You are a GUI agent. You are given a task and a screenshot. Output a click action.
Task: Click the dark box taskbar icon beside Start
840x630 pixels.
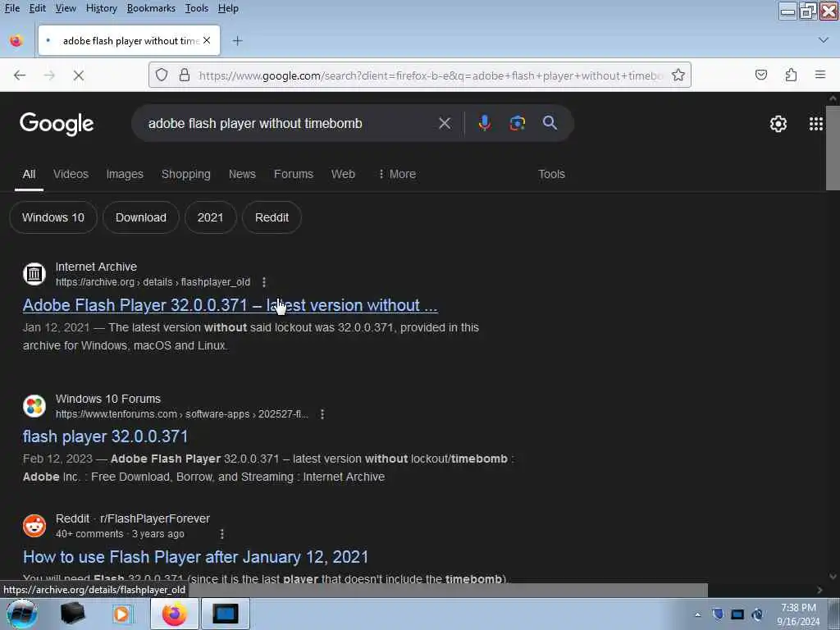click(72, 614)
